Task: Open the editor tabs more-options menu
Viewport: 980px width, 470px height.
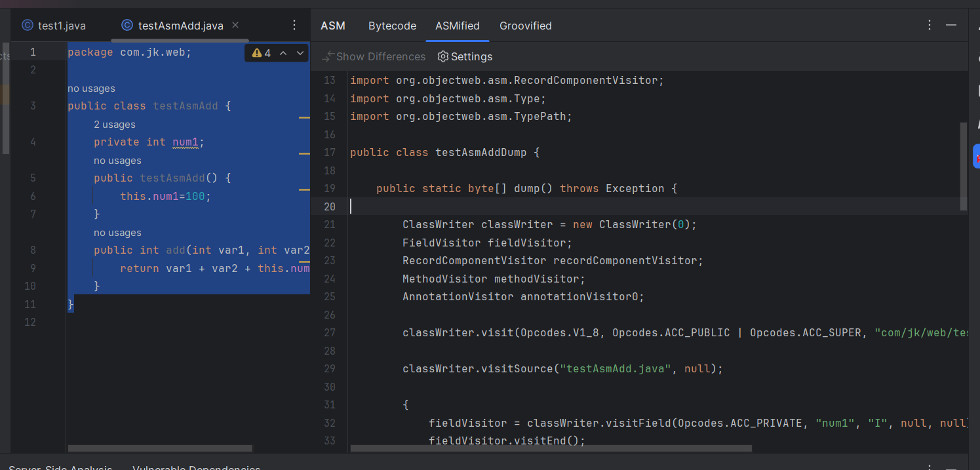Action: pos(294,25)
